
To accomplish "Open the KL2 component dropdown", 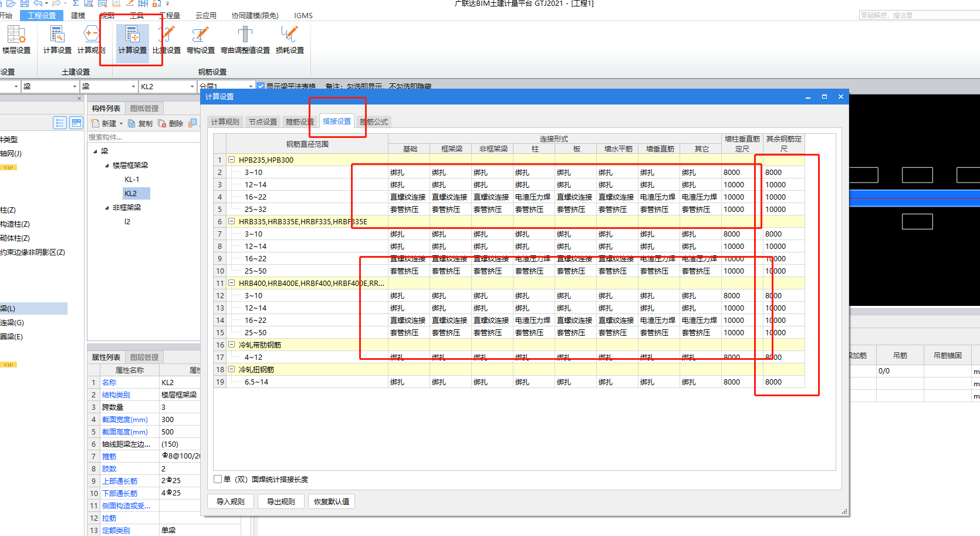I will 192,86.
